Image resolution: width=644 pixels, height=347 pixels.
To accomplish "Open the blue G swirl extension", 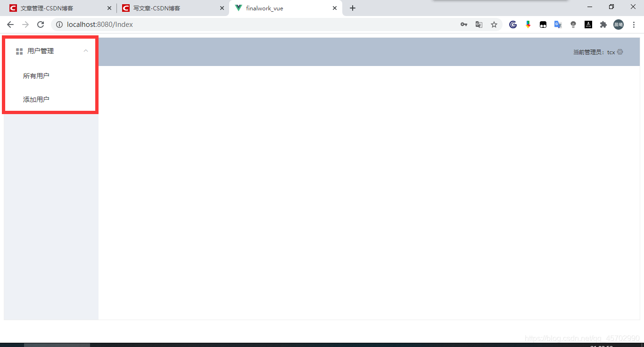I will click(x=513, y=25).
